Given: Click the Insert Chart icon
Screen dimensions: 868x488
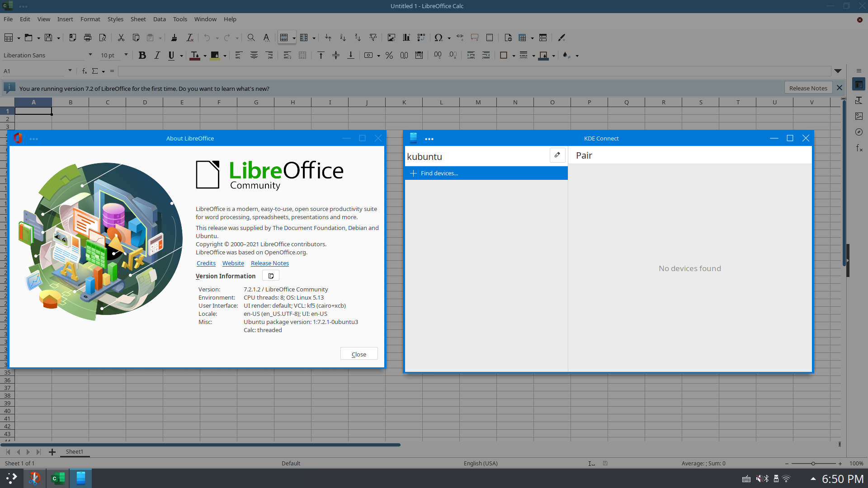Looking at the screenshot, I should pyautogui.click(x=406, y=38).
